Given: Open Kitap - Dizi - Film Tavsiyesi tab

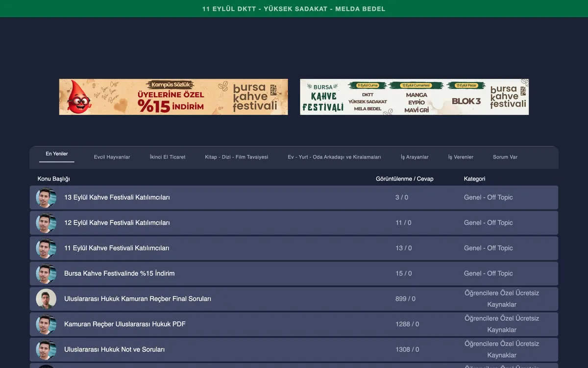Looking at the screenshot, I should [x=237, y=157].
